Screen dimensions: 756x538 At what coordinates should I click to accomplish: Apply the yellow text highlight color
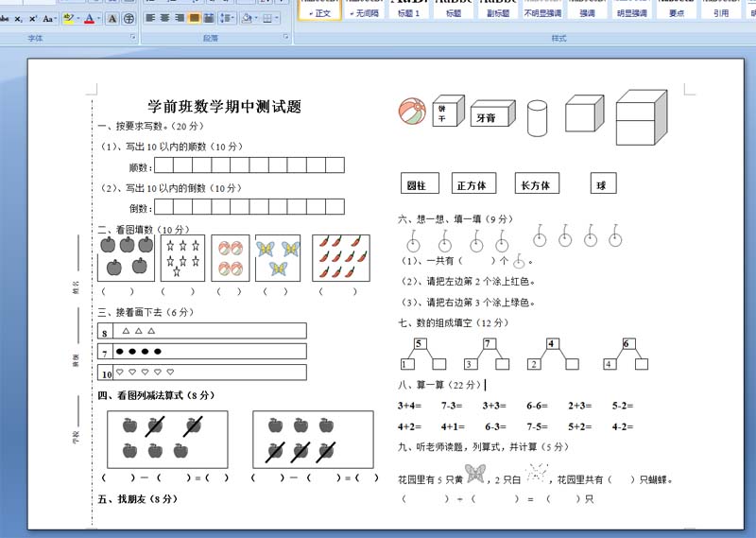pyautogui.click(x=68, y=18)
